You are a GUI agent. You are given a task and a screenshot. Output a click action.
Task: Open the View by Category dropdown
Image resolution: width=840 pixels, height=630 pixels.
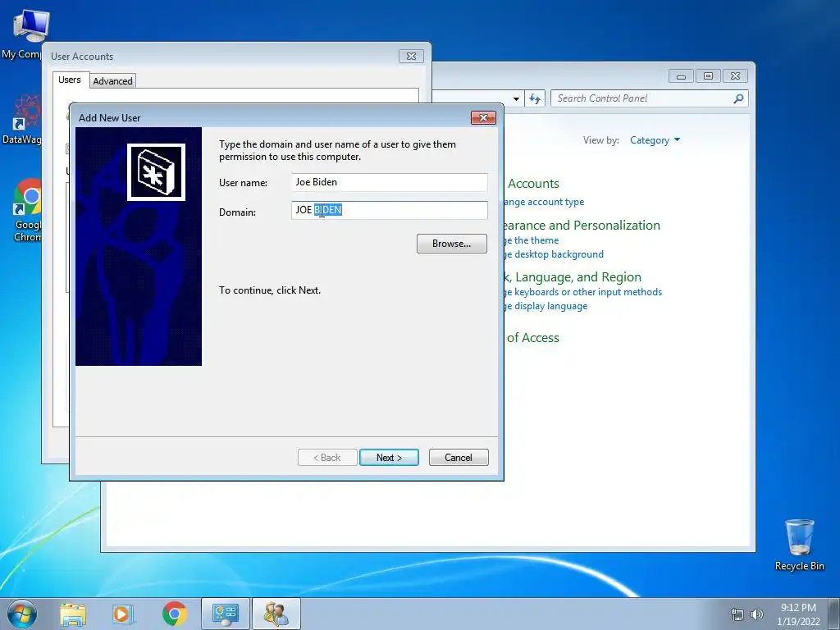(x=655, y=140)
